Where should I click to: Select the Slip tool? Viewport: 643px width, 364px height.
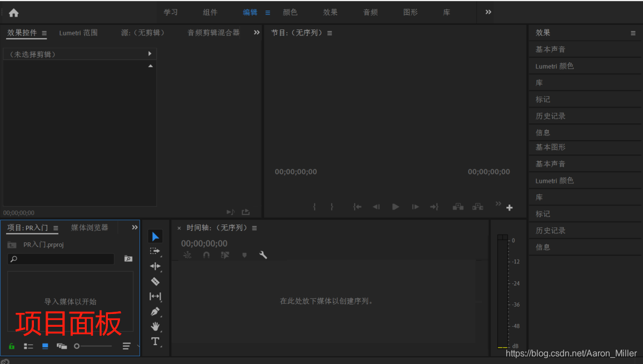point(155,296)
